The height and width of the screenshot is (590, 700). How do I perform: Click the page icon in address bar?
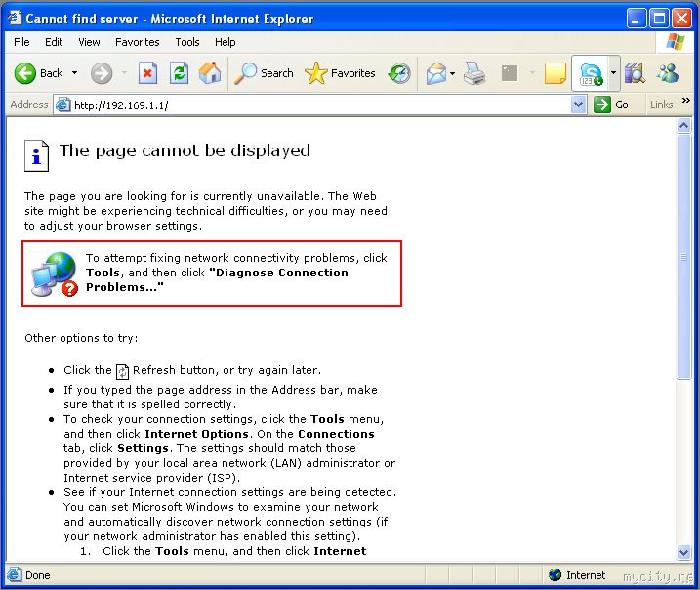[62, 105]
